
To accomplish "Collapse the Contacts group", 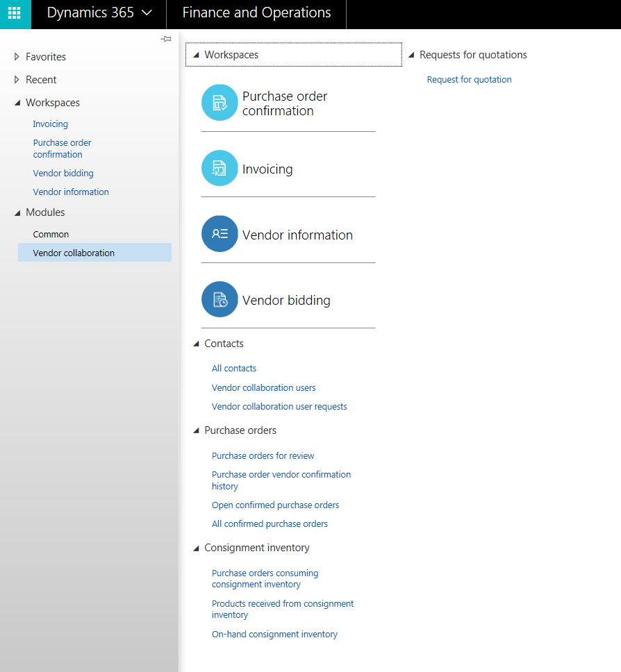I will tap(196, 344).
